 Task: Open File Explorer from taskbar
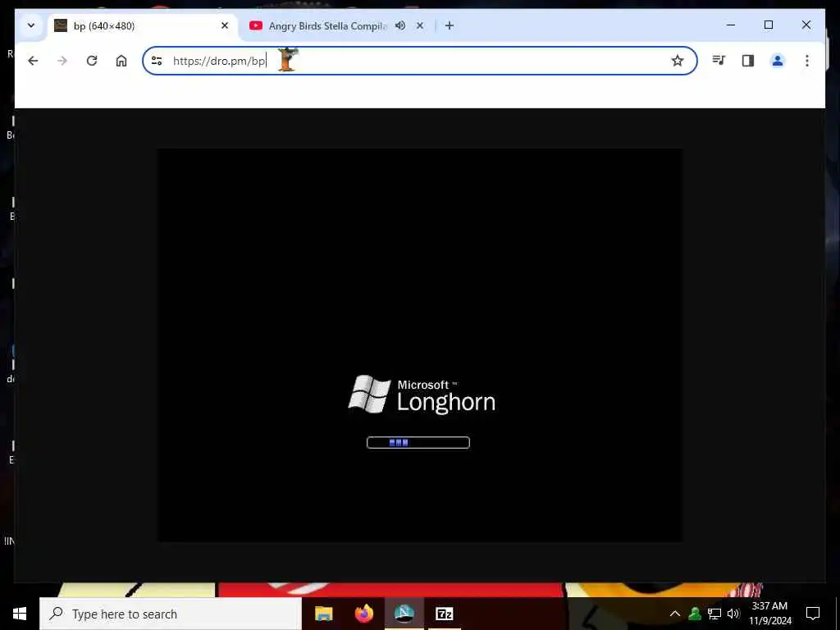(x=323, y=614)
